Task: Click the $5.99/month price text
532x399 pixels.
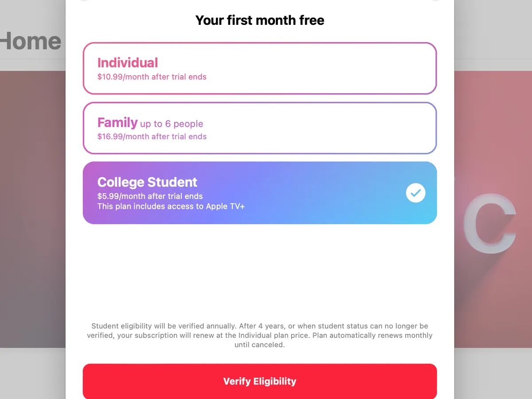Action: [150, 196]
